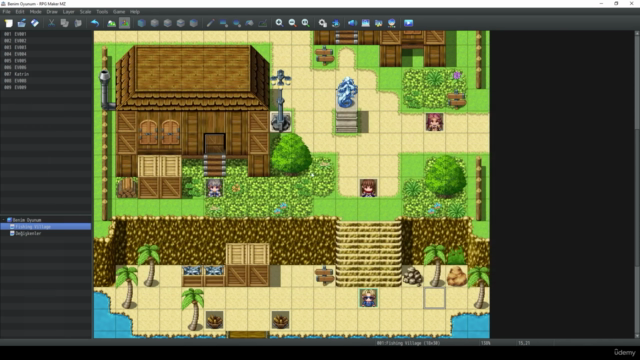
Task: Open the File menu
Action: point(7,12)
